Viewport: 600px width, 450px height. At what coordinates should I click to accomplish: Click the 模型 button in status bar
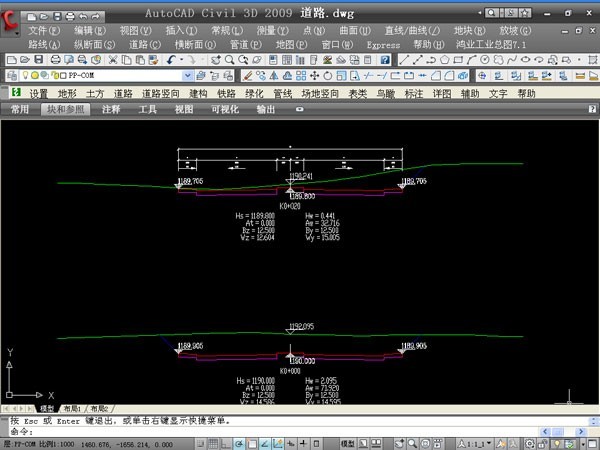[x=347, y=444]
